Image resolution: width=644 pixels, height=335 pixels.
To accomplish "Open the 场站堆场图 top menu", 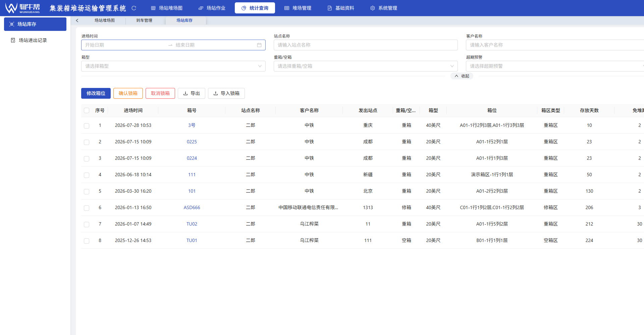I will (167, 8).
